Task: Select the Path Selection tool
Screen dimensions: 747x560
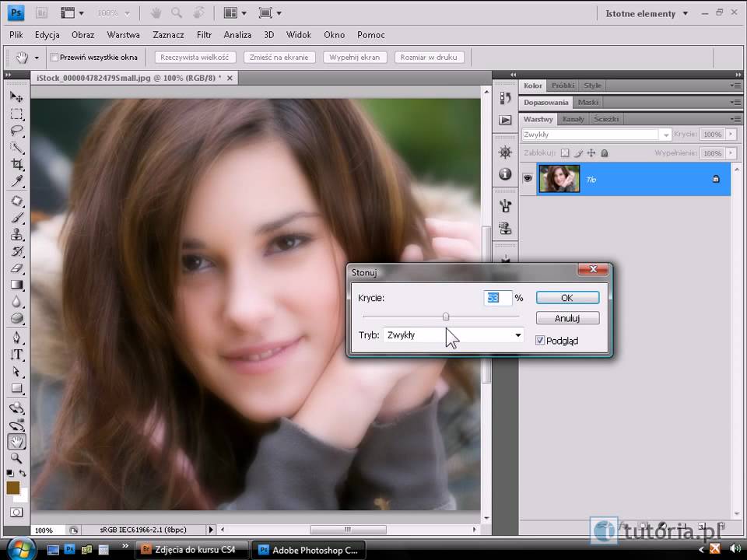Action: (16, 372)
